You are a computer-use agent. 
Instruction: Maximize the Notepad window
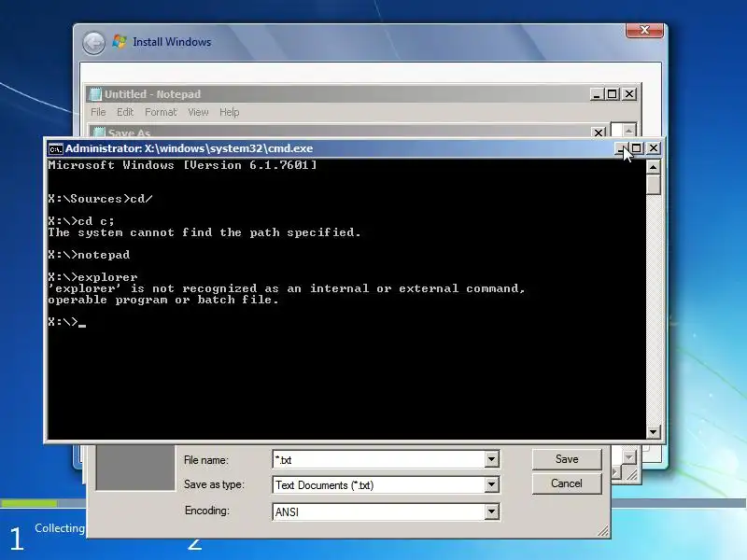(613, 94)
